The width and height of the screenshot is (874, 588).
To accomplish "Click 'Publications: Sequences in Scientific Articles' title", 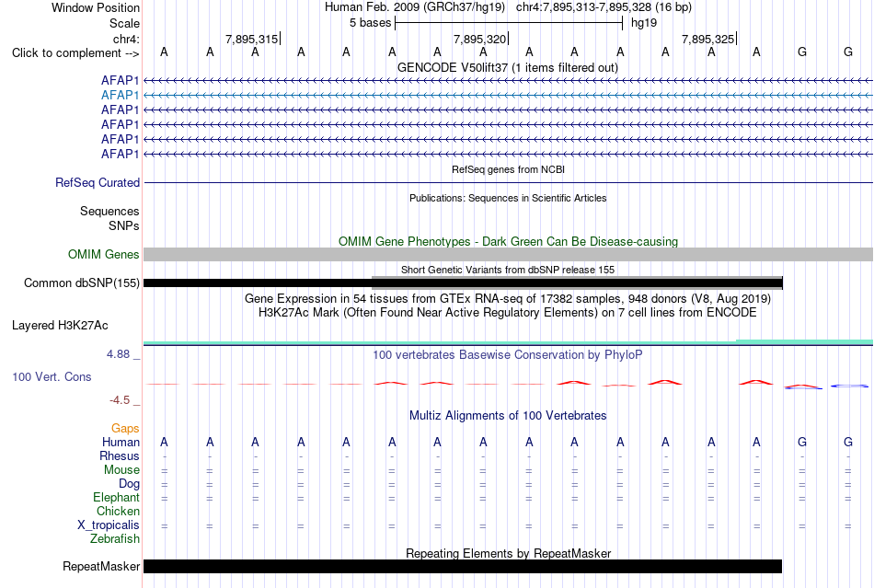I will click(x=508, y=198).
